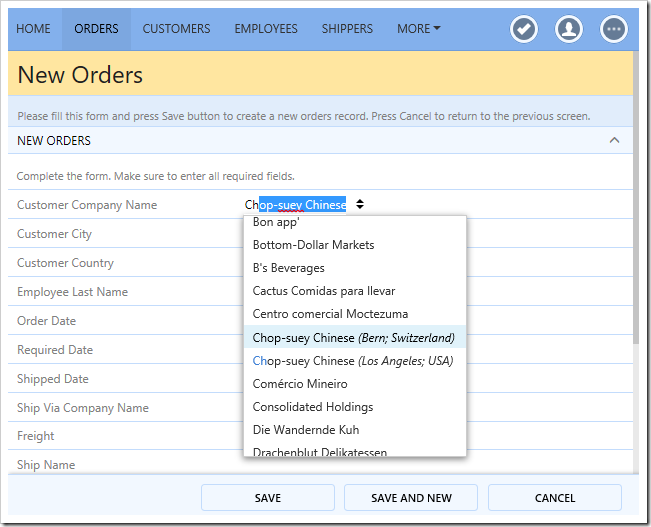Click the checkmark circle icon in header
This screenshot has height=527, width=651.
click(524, 29)
